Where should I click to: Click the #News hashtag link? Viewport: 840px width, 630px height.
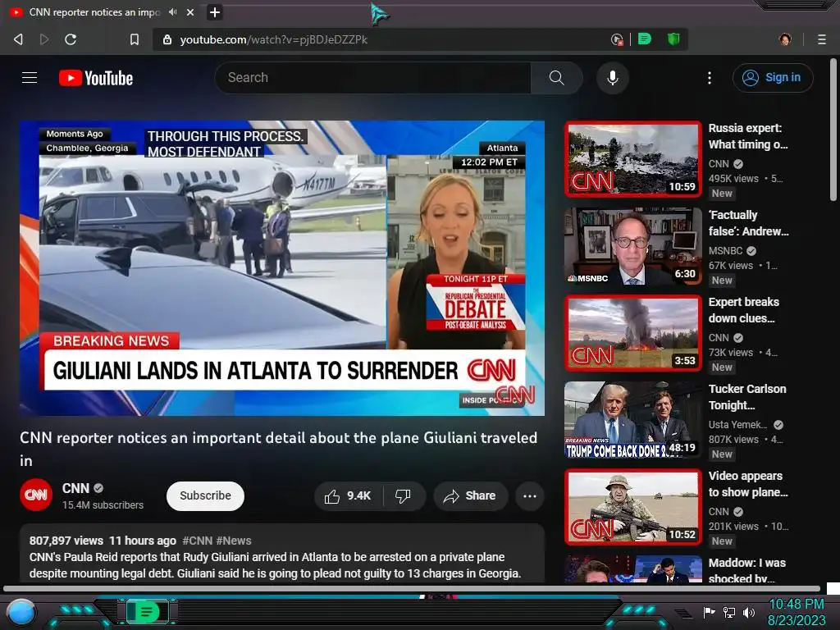(x=234, y=541)
